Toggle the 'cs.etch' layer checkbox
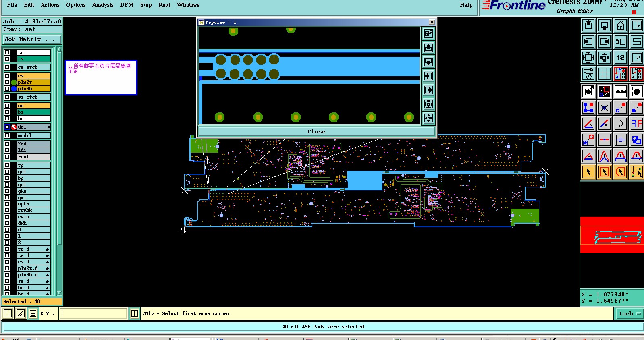The image size is (644, 340). click(x=7, y=67)
